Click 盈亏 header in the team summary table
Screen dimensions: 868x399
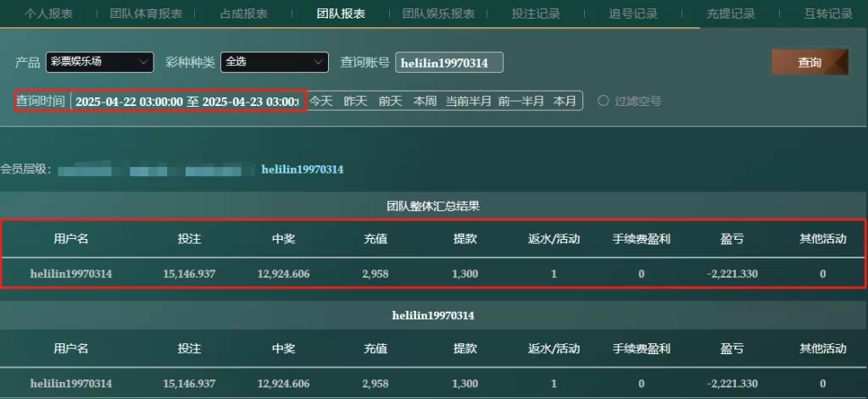click(732, 239)
